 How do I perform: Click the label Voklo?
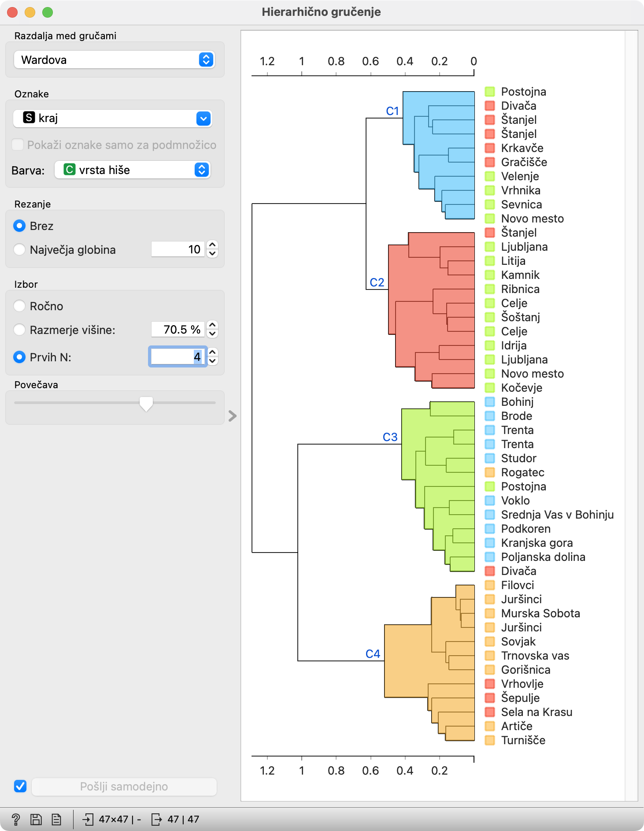coord(515,501)
